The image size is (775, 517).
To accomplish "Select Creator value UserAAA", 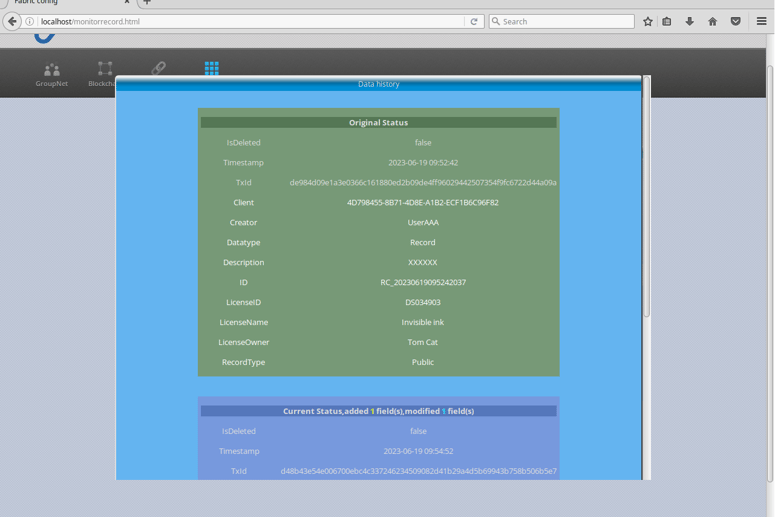I will [x=423, y=222].
